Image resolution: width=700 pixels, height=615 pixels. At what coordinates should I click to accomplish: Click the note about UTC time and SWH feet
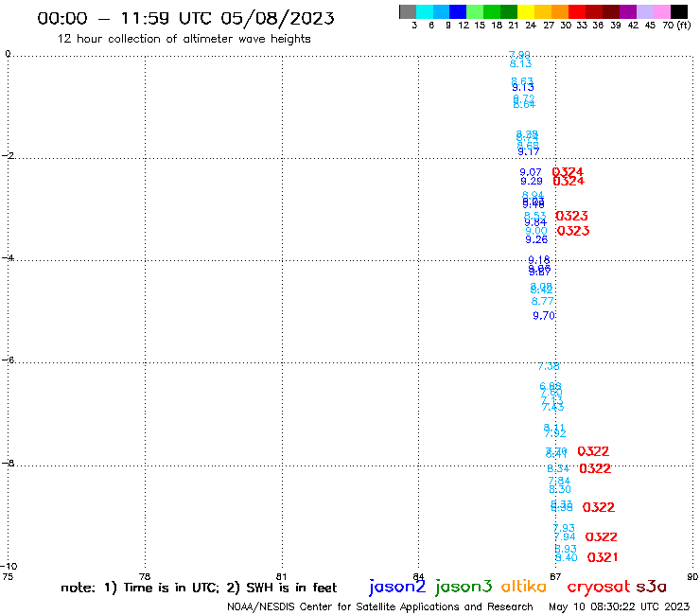click(199, 588)
